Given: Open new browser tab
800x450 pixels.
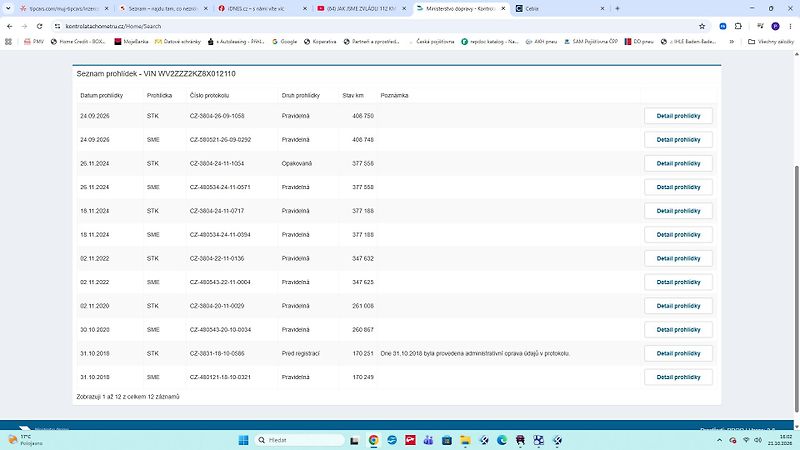Looking at the screenshot, I should coord(617,8).
